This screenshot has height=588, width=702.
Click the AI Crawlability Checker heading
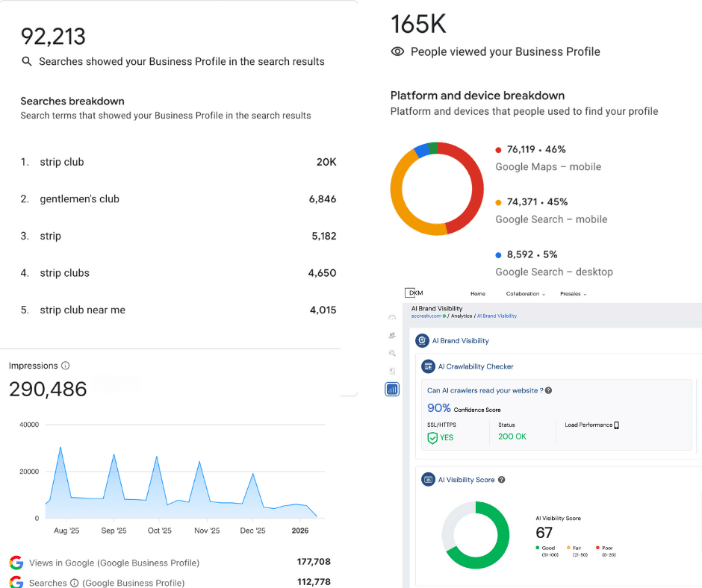(476, 366)
